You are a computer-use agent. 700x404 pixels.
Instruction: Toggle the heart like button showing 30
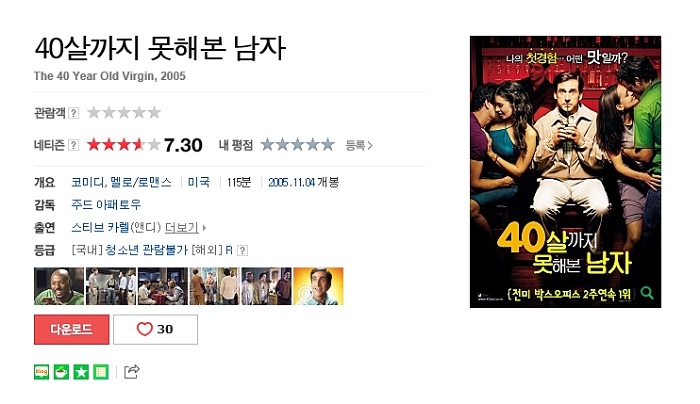tap(155, 329)
